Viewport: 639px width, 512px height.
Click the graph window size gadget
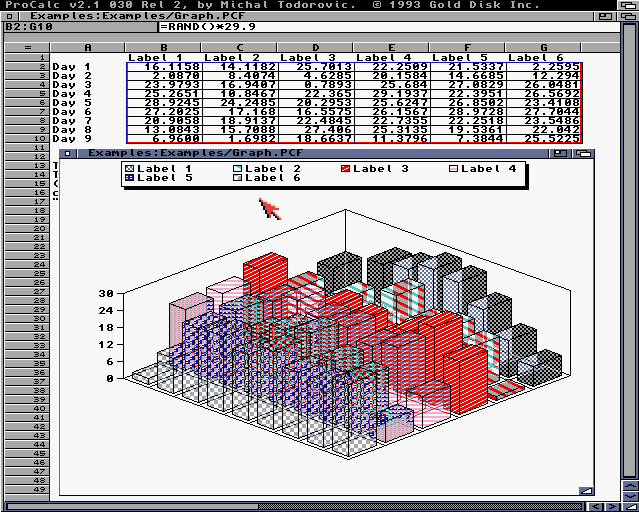586,490
